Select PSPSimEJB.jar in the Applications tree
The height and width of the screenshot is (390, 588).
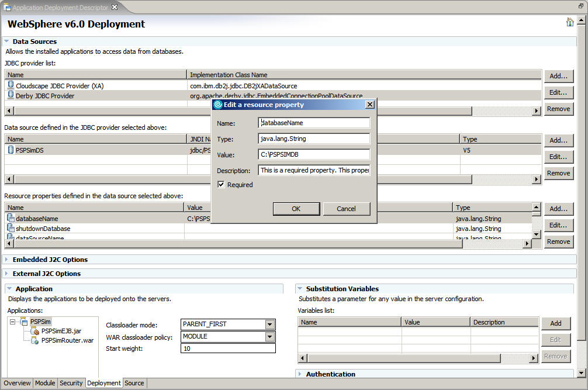click(61, 331)
